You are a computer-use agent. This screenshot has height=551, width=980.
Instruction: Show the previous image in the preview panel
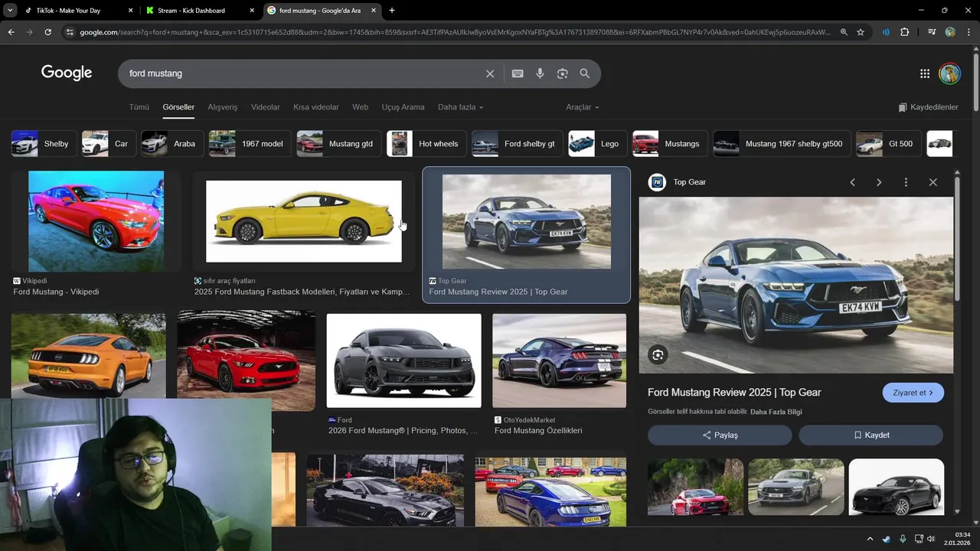click(x=852, y=182)
